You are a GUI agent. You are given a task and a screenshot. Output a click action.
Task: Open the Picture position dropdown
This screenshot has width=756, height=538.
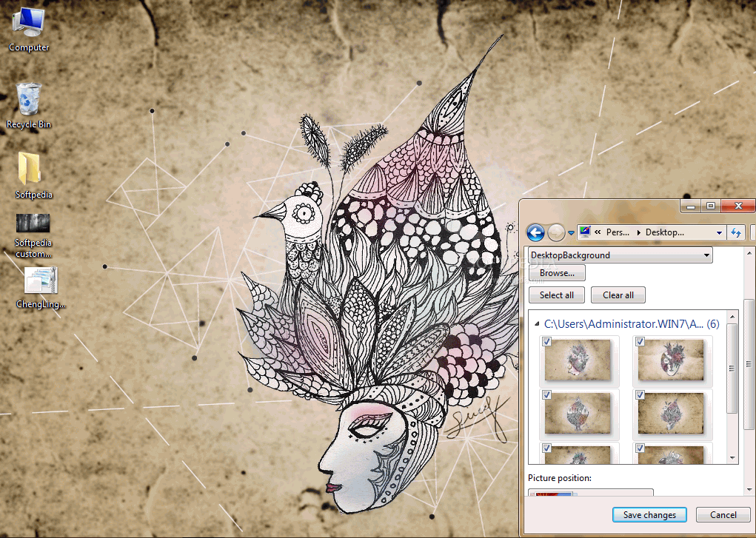(591, 492)
